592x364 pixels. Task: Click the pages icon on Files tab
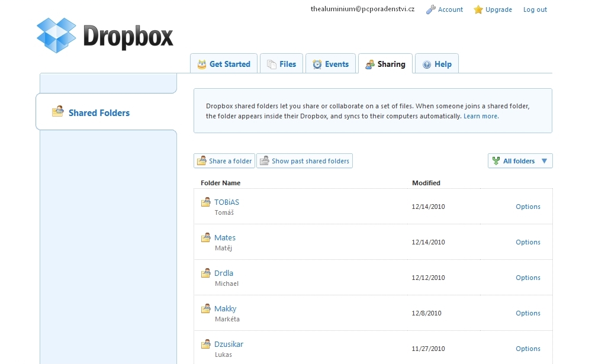272,65
